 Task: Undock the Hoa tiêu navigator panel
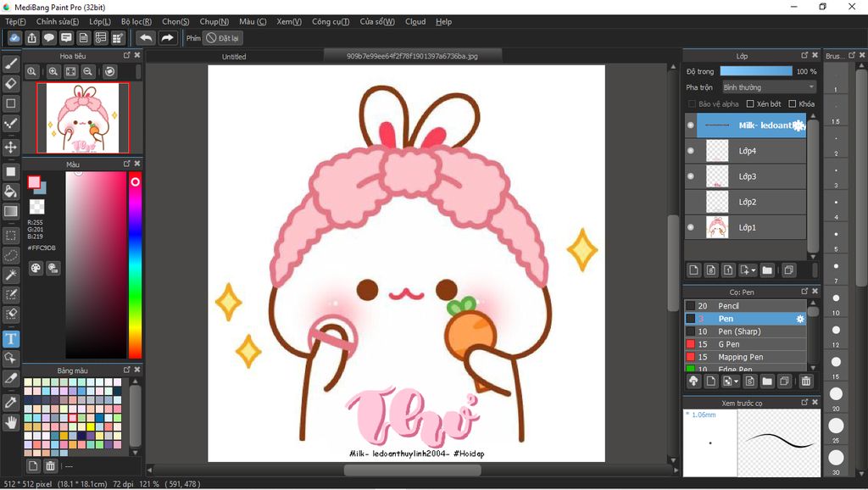pos(127,55)
